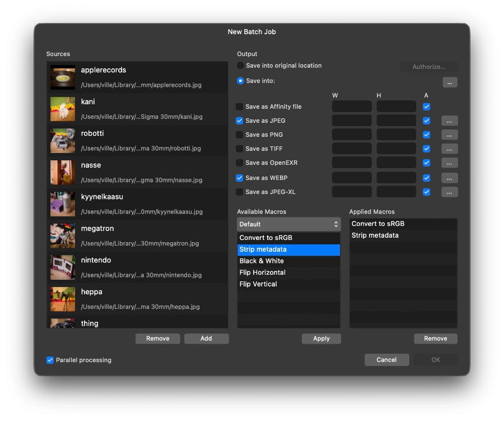Select Strip metadata in Available Macros
504x421 pixels.
(x=288, y=249)
